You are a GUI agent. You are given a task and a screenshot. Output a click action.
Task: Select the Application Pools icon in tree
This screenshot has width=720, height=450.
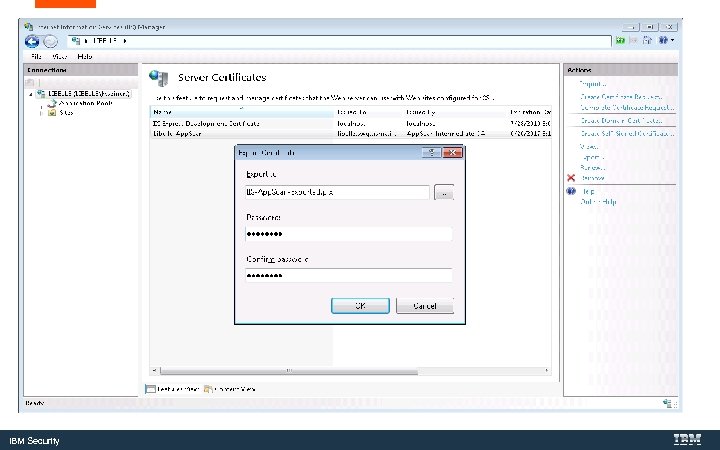[x=52, y=103]
